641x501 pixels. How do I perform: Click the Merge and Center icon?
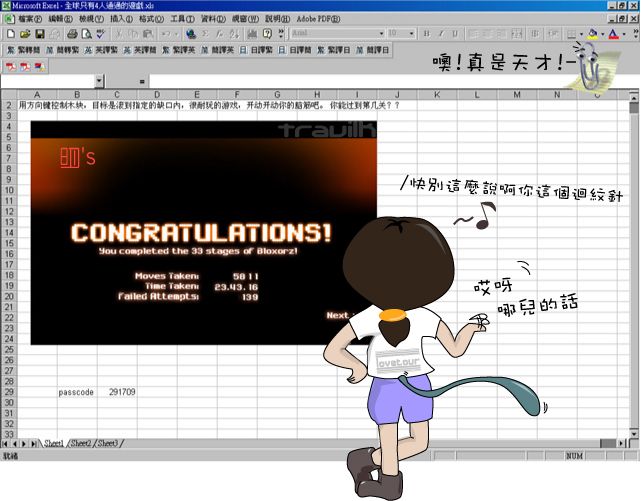point(517,34)
